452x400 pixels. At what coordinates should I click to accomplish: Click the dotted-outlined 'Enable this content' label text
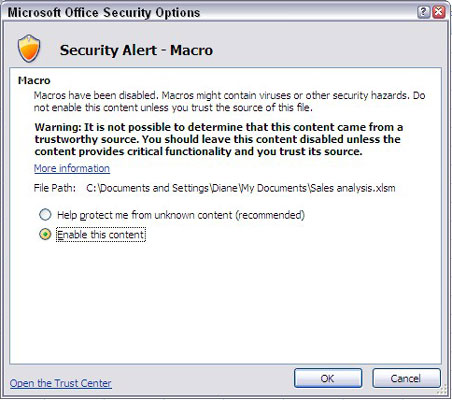[x=101, y=235]
